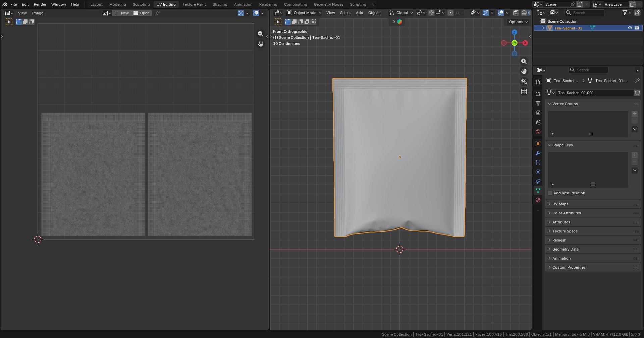644x338 pixels.
Task: Open the Physics properties tab
Action: tap(538, 172)
